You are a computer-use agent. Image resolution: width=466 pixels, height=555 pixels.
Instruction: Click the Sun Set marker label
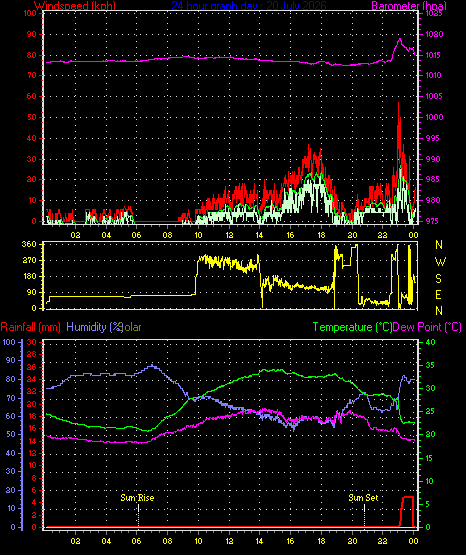363,498
